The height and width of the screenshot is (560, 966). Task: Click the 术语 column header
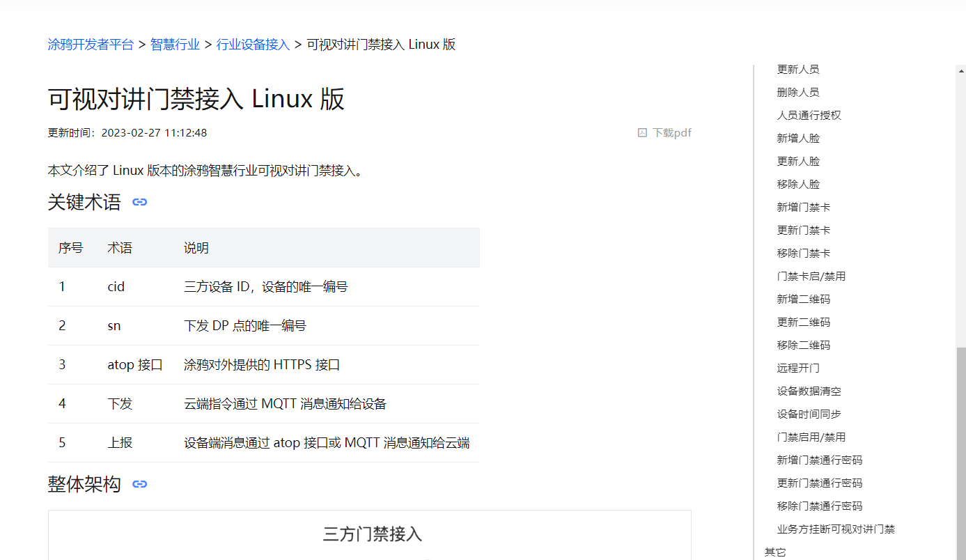(x=120, y=248)
